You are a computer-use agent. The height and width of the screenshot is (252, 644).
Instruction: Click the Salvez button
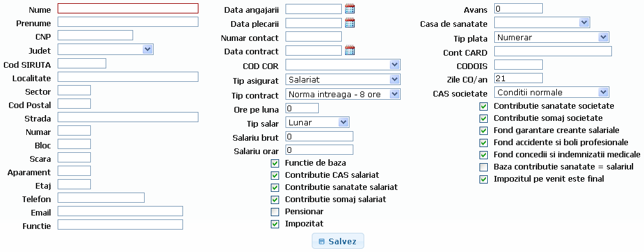click(337, 241)
